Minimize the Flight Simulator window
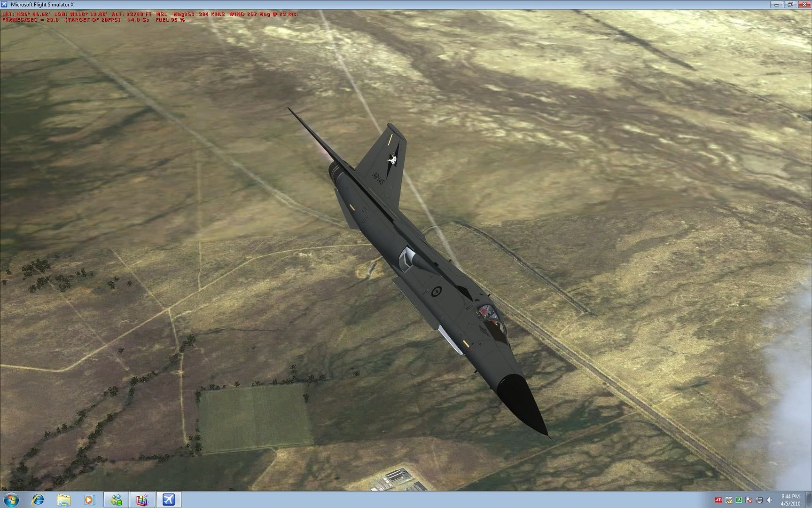 pos(776,4)
